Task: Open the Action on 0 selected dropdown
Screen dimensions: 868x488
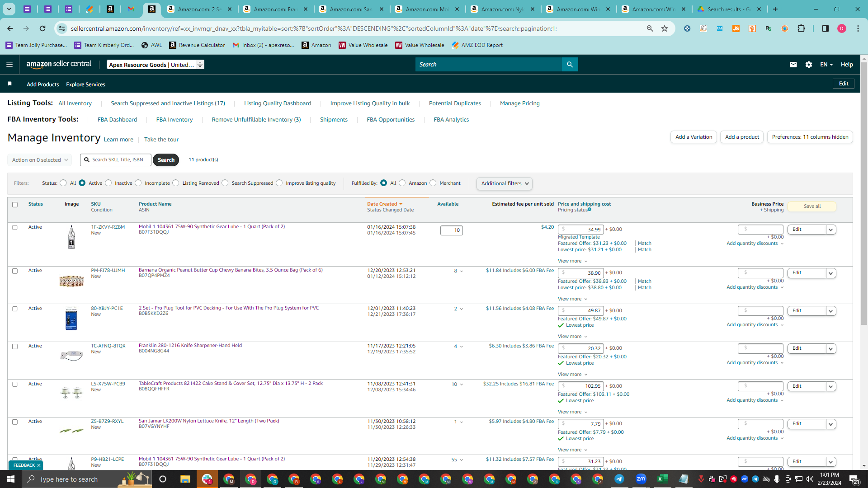Action: 39,160
